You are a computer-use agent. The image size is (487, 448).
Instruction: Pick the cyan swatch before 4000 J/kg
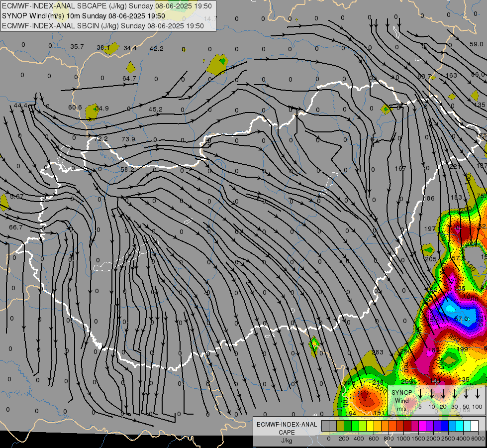coord(459,426)
